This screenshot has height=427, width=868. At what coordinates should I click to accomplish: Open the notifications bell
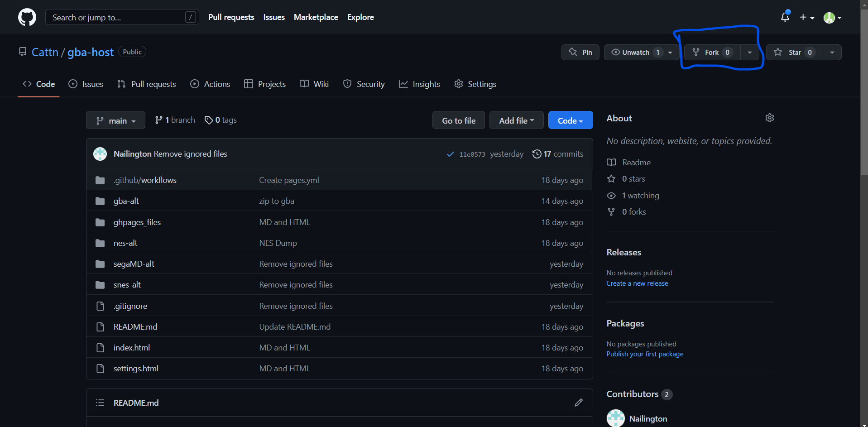(785, 17)
